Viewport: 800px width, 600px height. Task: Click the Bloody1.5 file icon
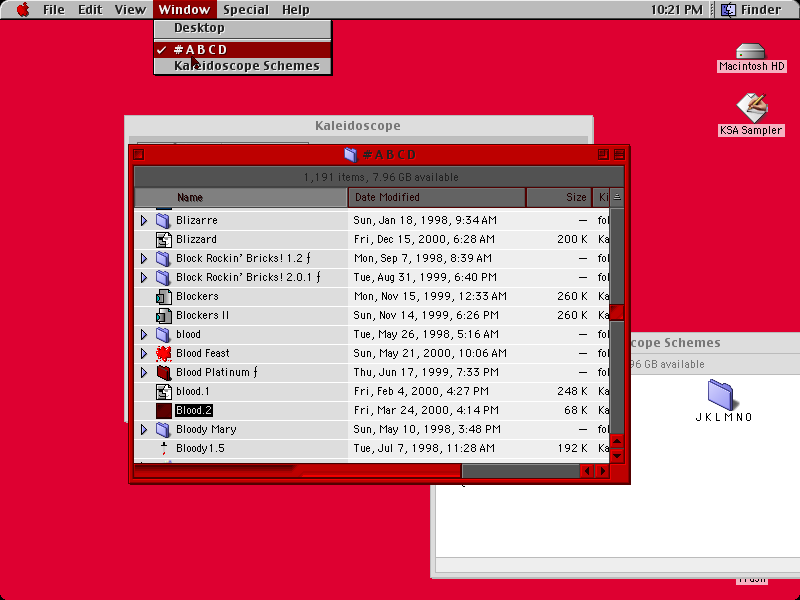(163, 448)
